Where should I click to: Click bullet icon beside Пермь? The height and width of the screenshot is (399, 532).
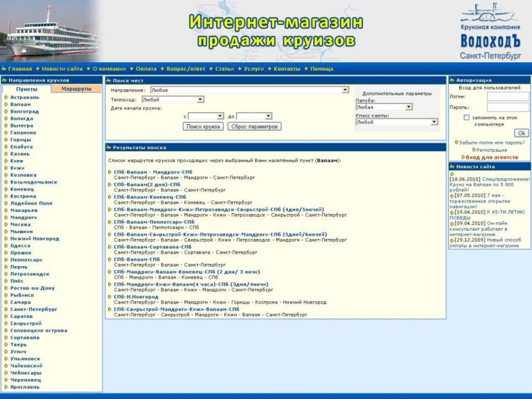click(6, 267)
